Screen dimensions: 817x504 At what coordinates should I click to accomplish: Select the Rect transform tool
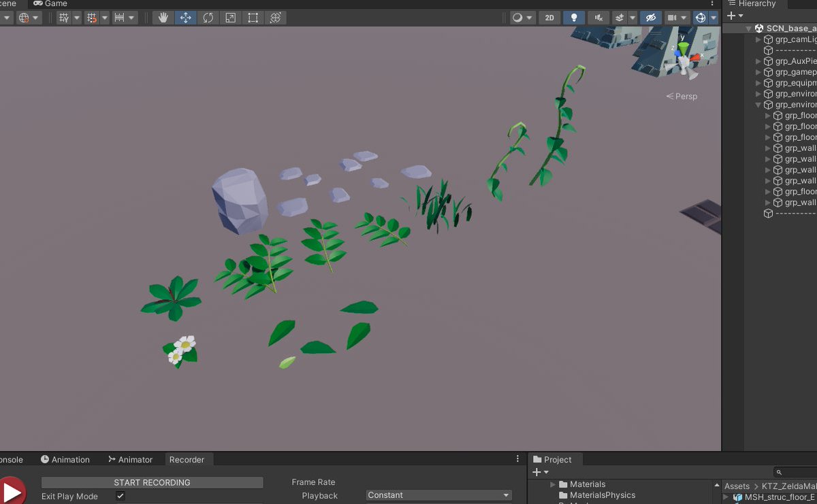pyautogui.click(x=253, y=18)
